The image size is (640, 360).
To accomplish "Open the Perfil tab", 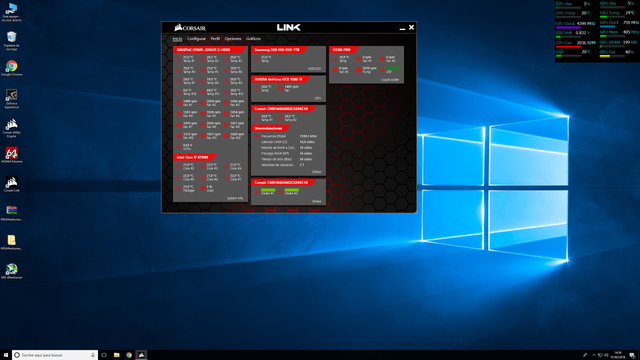I will (x=215, y=39).
